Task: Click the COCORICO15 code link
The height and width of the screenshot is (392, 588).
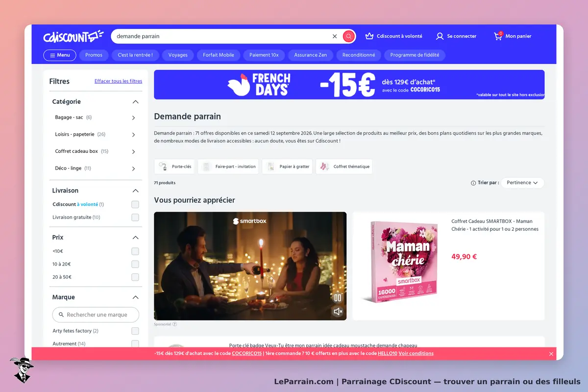Action: pos(247,353)
